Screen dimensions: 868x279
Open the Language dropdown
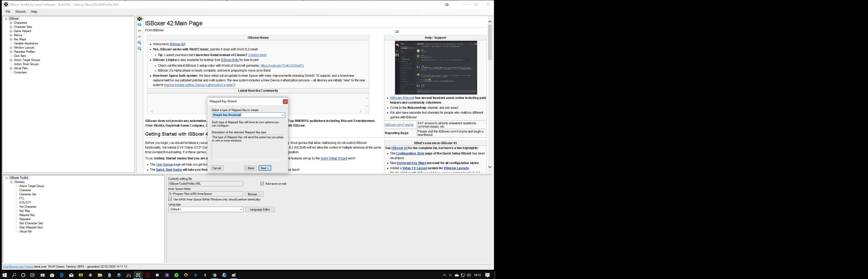(x=241, y=209)
